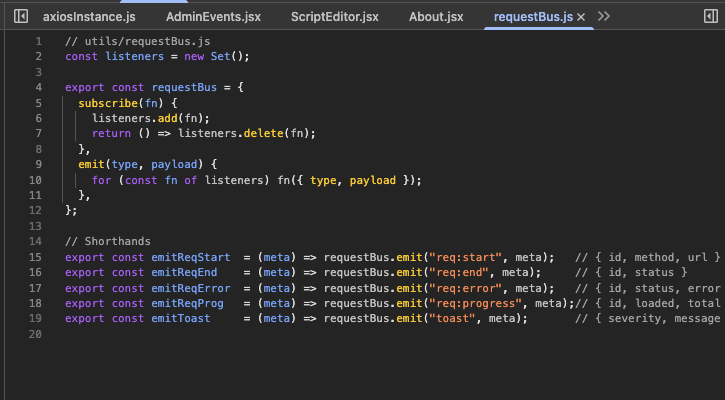Click the "for" keyword on line 10
The height and width of the screenshot is (400, 725).
[x=102, y=180]
